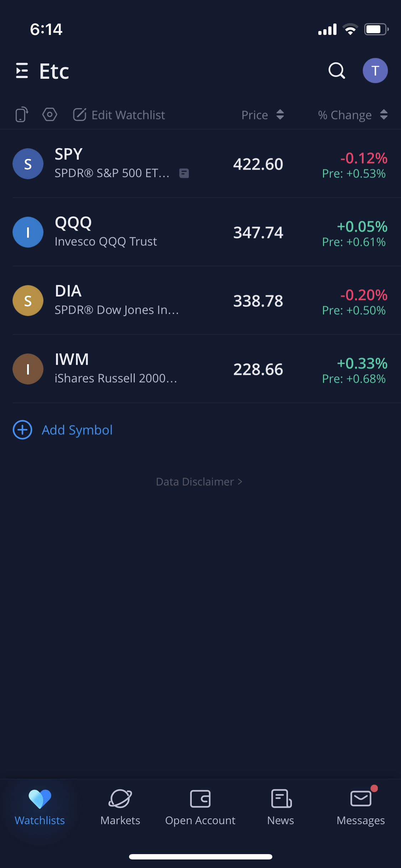401x868 pixels.
Task: Open the watchlist menu icon beside Etc
Action: 22,71
